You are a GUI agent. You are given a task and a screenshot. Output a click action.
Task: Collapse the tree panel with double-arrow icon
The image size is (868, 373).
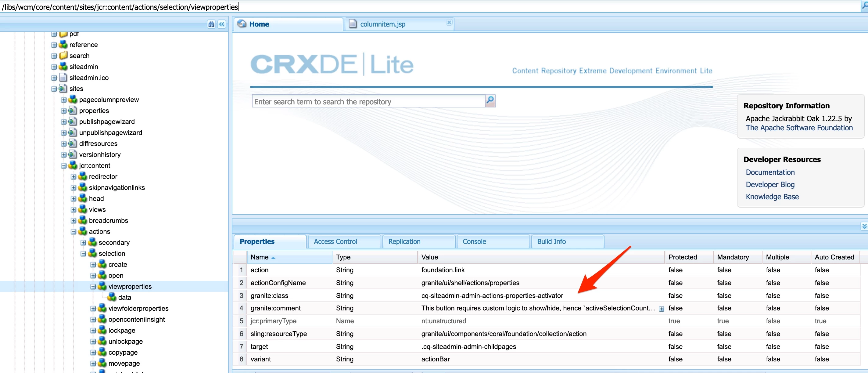[222, 24]
